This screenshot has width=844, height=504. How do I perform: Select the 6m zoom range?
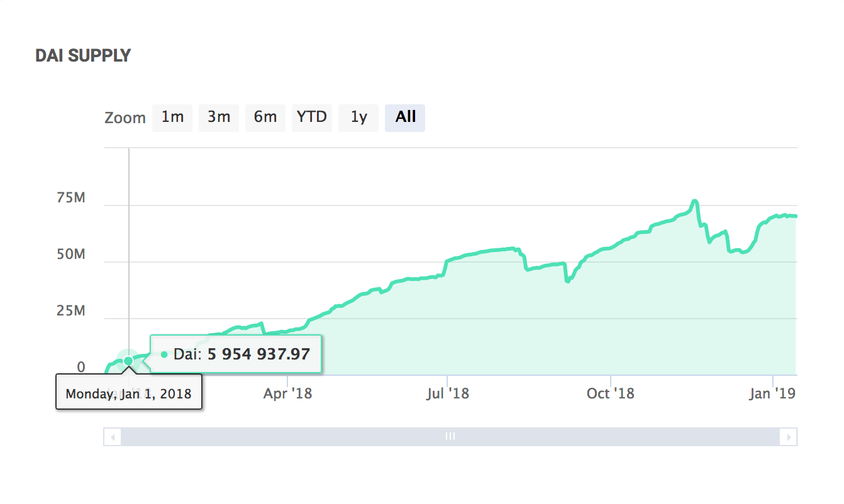click(x=265, y=118)
